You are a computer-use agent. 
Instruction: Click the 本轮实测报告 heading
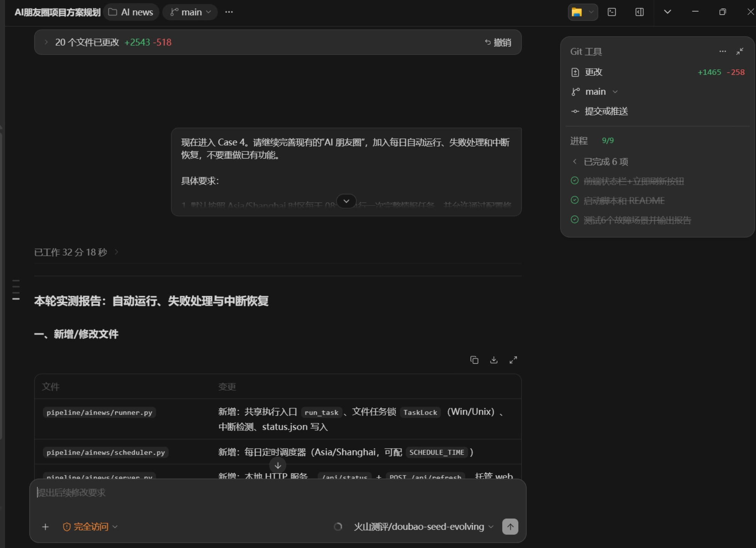pos(151,301)
